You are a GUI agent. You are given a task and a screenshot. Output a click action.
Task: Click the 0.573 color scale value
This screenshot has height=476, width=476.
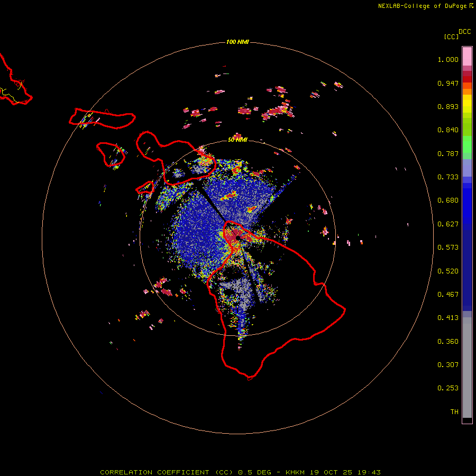(x=448, y=248)
